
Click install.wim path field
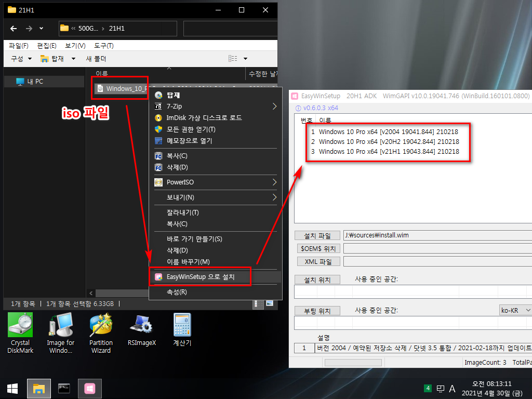[437, 235]
